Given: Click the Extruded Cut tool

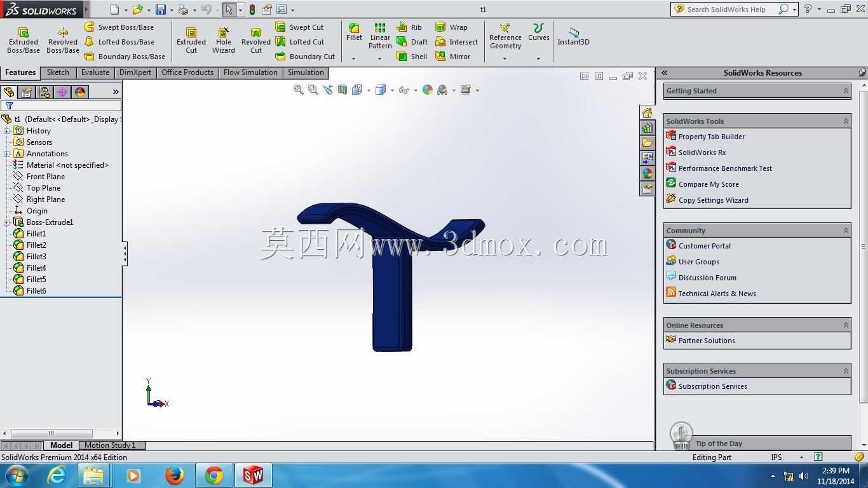Looking at the screenshot, I should click(191, 41).
